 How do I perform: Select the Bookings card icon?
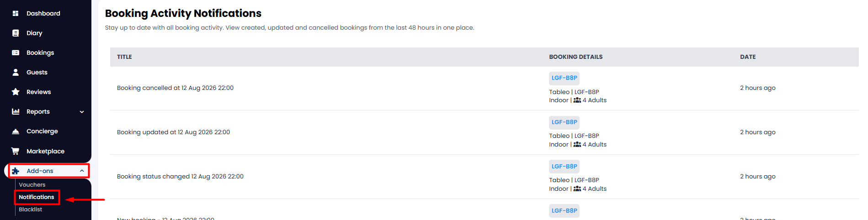pos(16,52)
